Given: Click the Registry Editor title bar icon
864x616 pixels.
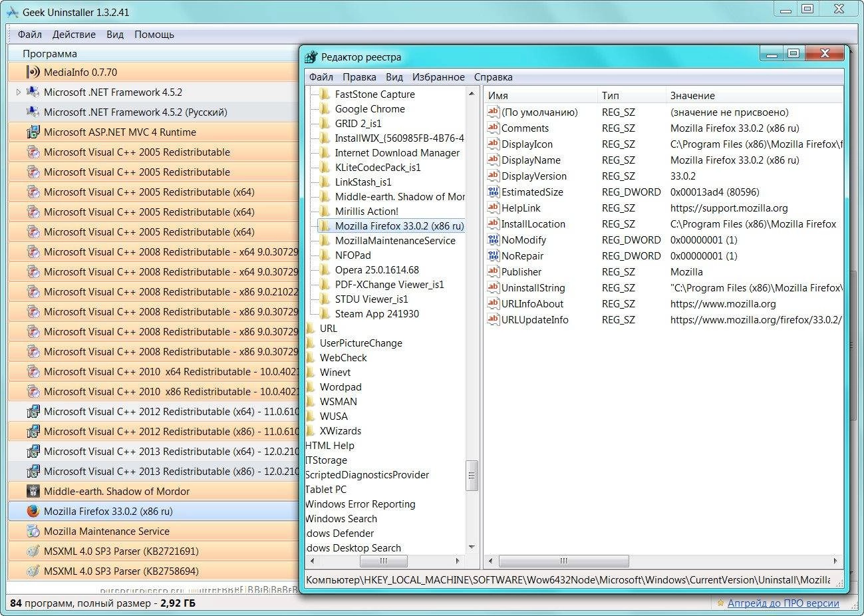Looking at the screenshot, I should click(x=311, y=57).
